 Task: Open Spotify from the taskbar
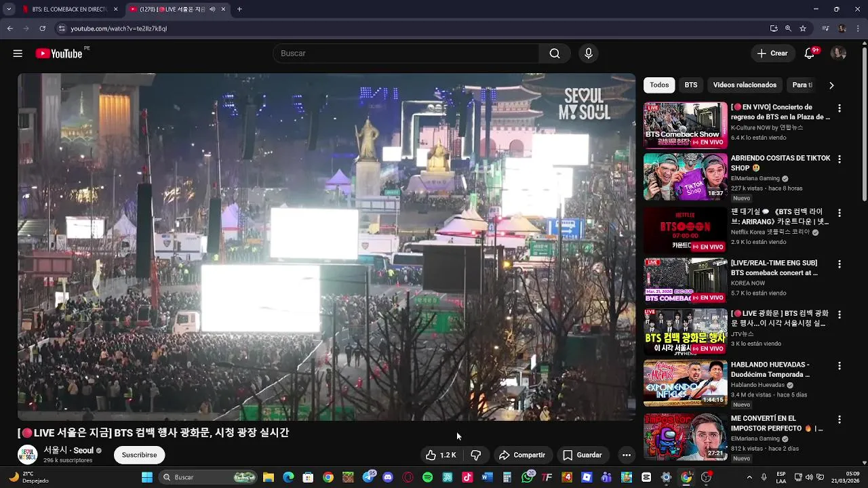[x=427, y=477]
